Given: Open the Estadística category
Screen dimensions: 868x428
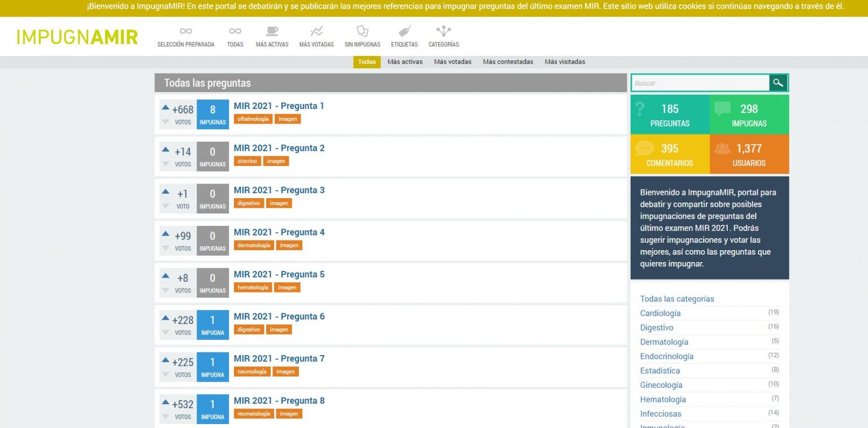Looking at the screenshot, I should [660, 371].
